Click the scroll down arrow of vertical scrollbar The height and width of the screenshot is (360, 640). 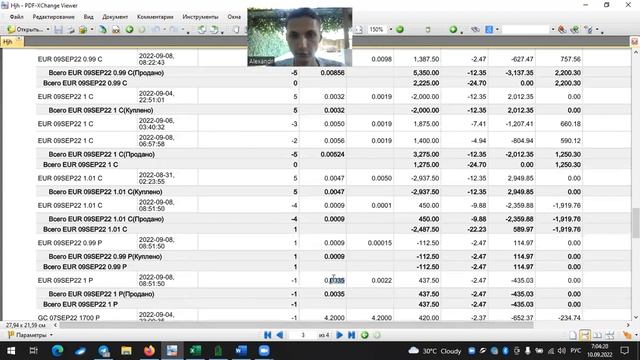(x=636, y=317)
